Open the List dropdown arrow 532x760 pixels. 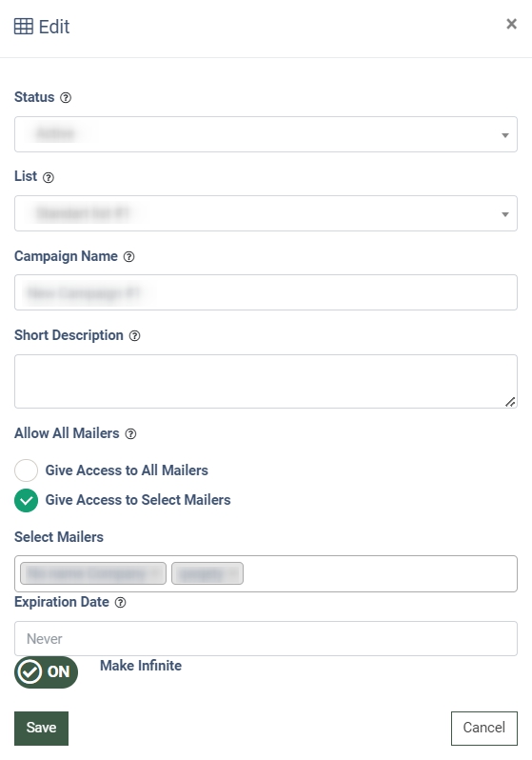click(504, 214)
